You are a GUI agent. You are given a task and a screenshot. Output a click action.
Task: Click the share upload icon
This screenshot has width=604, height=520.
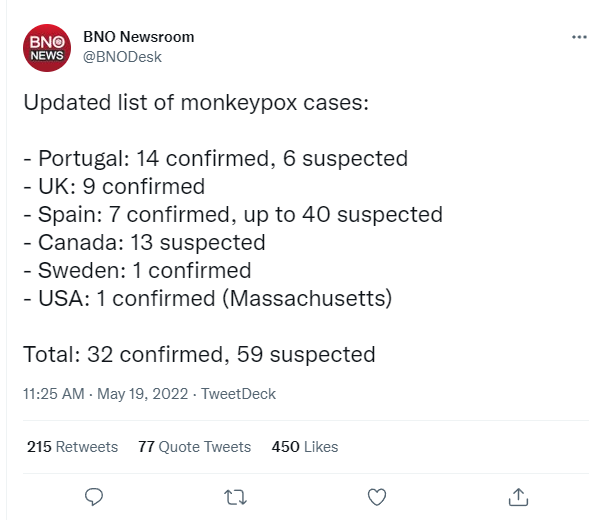518,496
